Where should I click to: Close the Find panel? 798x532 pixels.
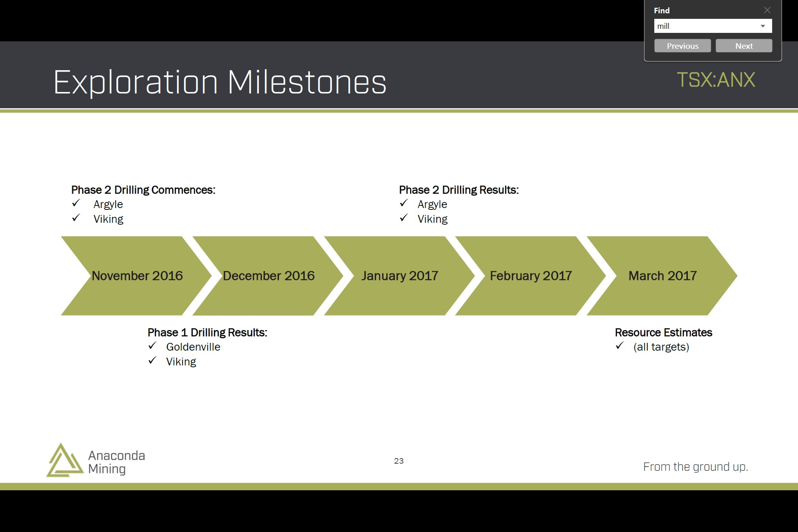pyautogui.click(x=767, y=10)
